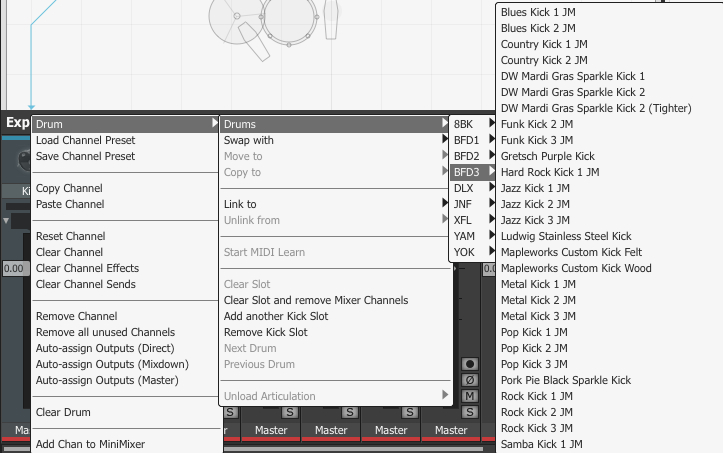The width and height of the screenshot is (723, 453).
Task: Open the YOK library submenu
Action: (x=473, y=252)
